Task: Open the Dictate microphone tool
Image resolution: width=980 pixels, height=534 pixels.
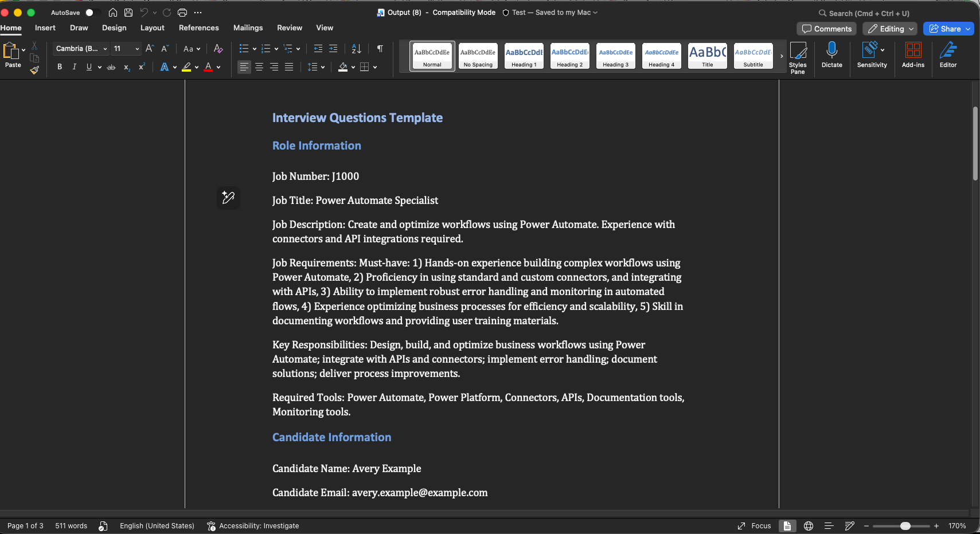Action: pos(831,55)
